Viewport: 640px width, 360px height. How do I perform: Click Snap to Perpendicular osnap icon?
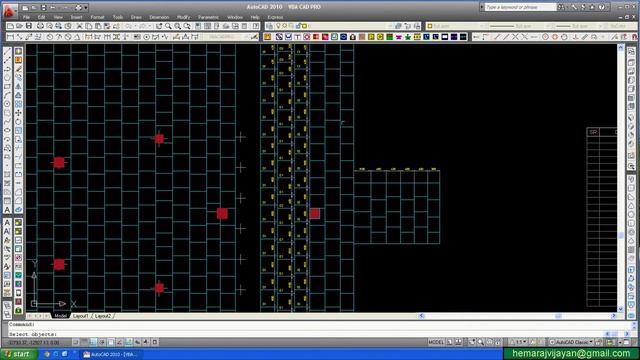(576, 37)
